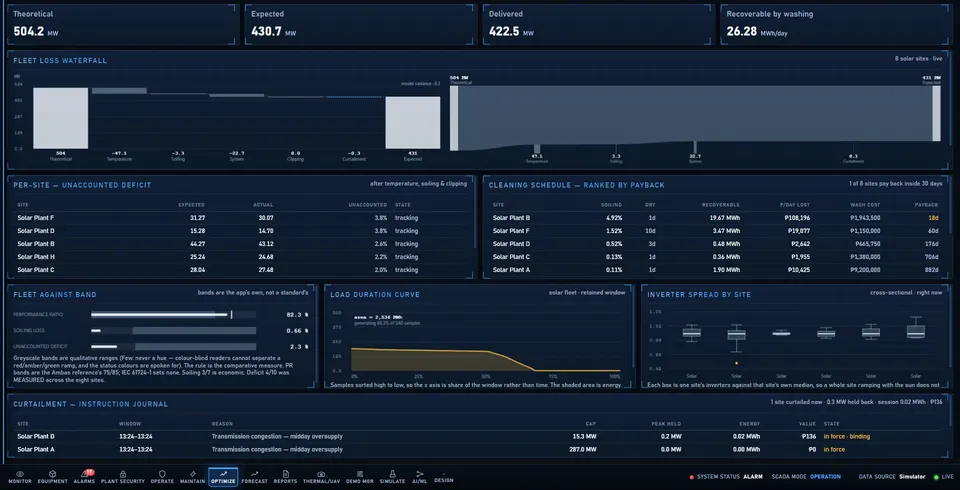This screenshot has width=960, height=490.
Task: Select the Recoverable by washing card
Action: click(x=836, y=24)
